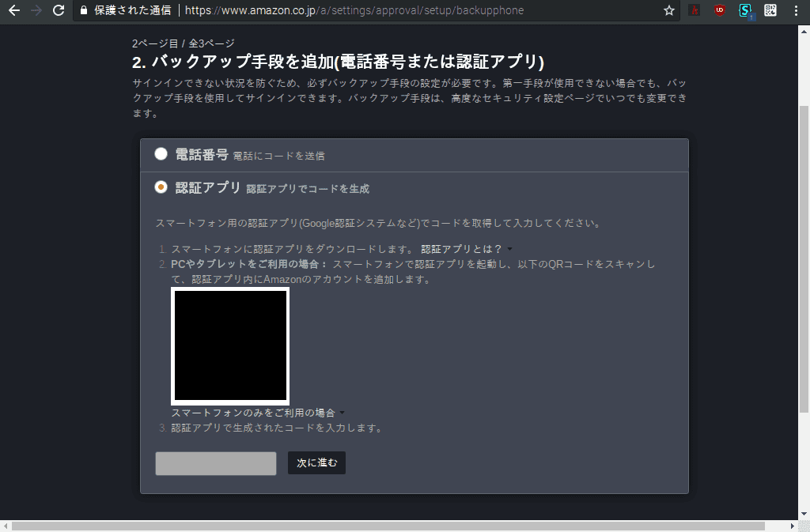Click the 保護された通信 label
The image size is (810, 532).
(132, 10)
